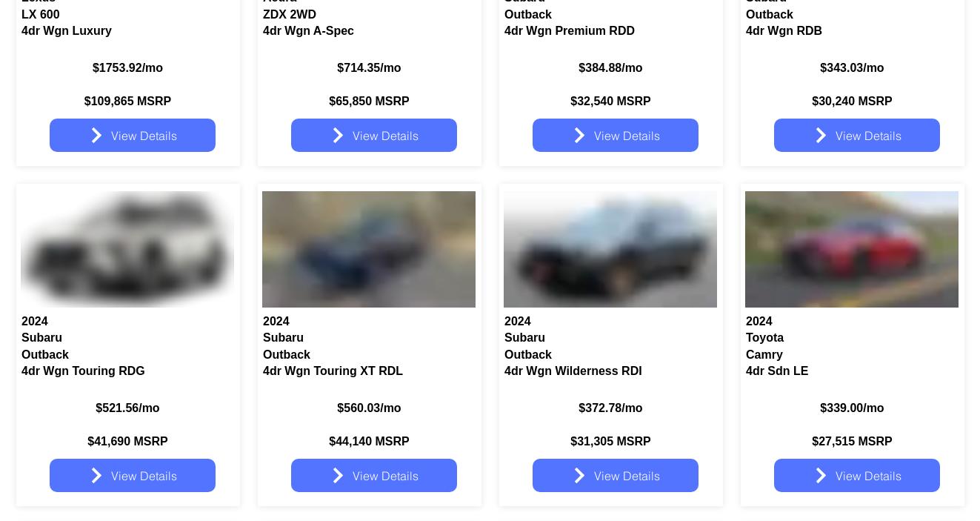View details for Lexus LX 600 Luxury
980x521 pixels.
[x=133, y=136]
